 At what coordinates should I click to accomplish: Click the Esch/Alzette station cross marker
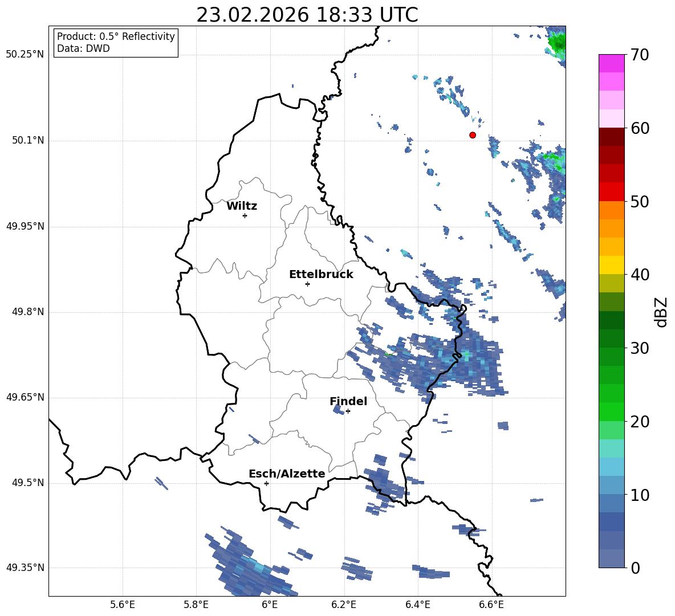click(266, 483)
